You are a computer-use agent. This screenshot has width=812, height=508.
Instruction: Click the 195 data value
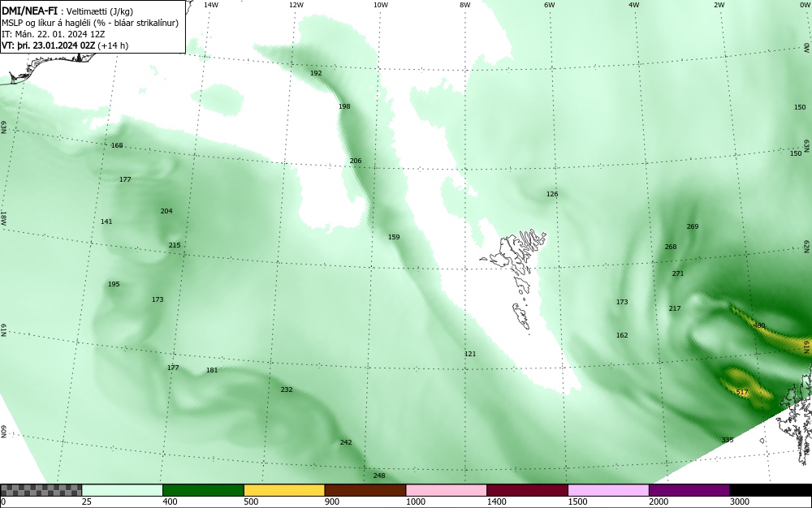coord(114,284)
